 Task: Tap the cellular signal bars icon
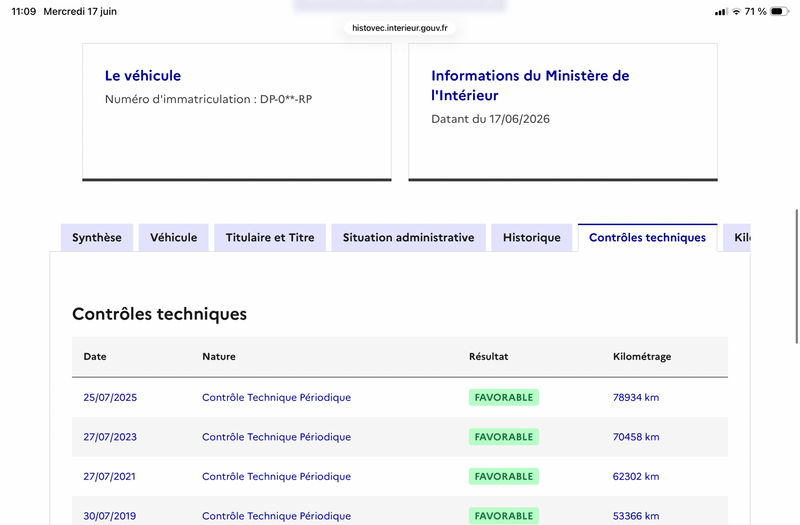tap(721, 11)
